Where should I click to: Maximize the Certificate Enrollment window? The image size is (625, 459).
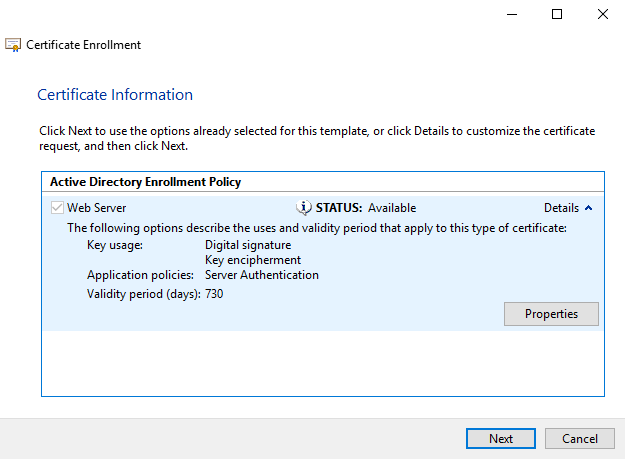coord(557,14)
